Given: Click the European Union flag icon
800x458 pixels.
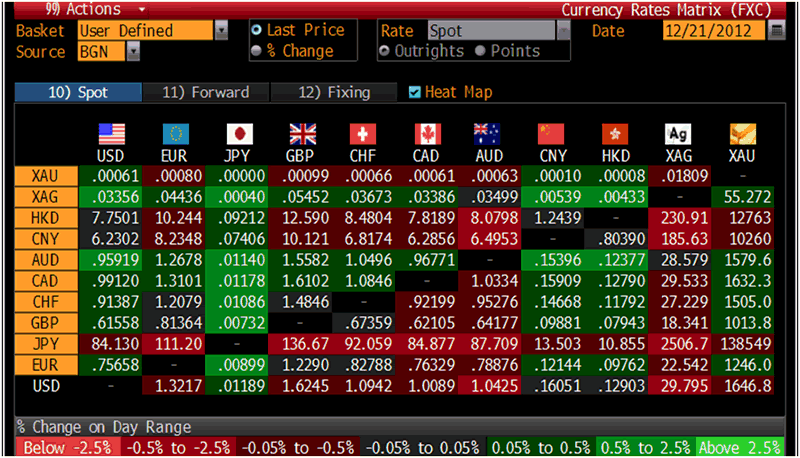Looking at the screenshot, I should (175, 134).
